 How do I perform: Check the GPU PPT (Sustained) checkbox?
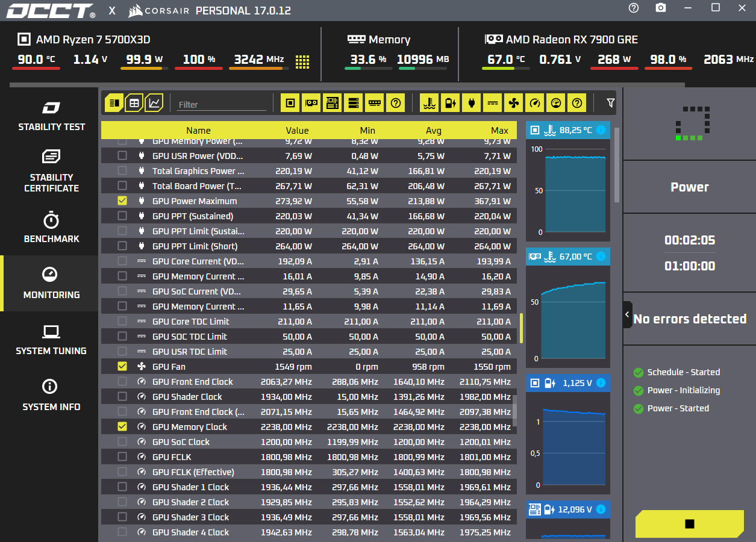pyautogui.click(x=122, y=216)
